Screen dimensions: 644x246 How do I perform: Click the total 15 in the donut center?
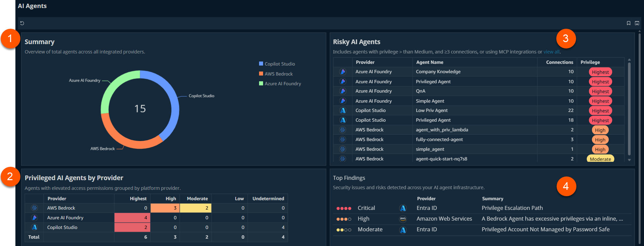[x=140, y=109]
